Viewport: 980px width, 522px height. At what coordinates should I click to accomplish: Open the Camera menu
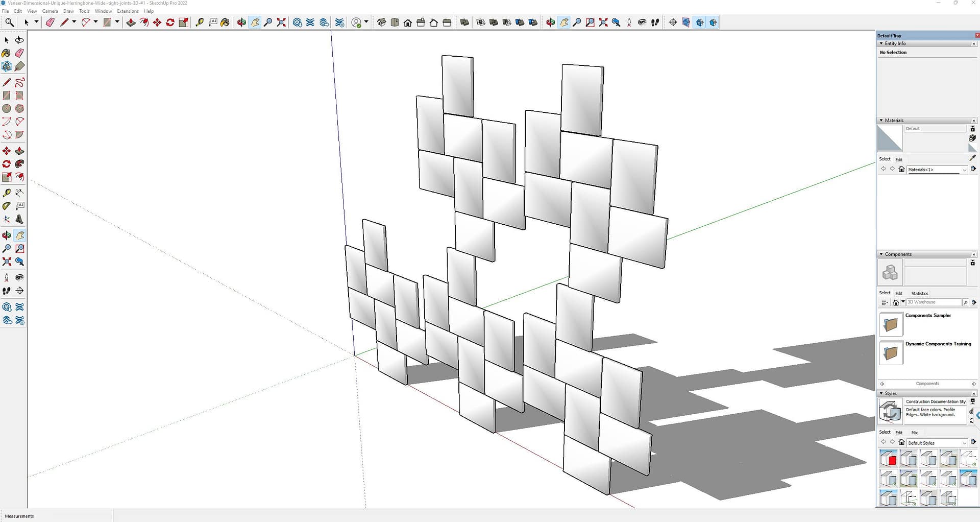(50, 11)
